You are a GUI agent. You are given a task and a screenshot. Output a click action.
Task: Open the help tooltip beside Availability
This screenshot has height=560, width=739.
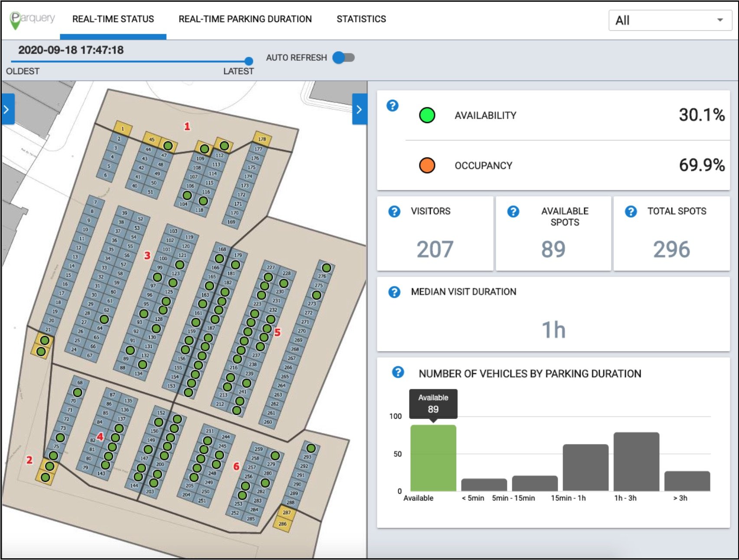[x=392, y=105]
